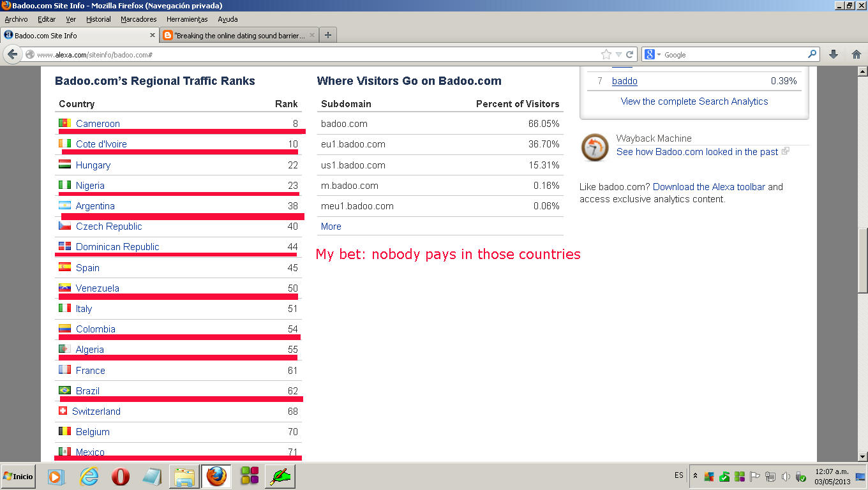Open the Czech Republic link
Viewport: 868px width, 490px height.
(108, 226)
